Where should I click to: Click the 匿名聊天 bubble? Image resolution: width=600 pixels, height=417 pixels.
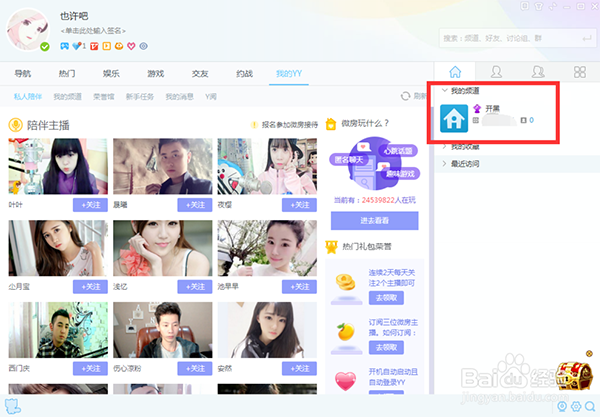[x=348, y=160]
